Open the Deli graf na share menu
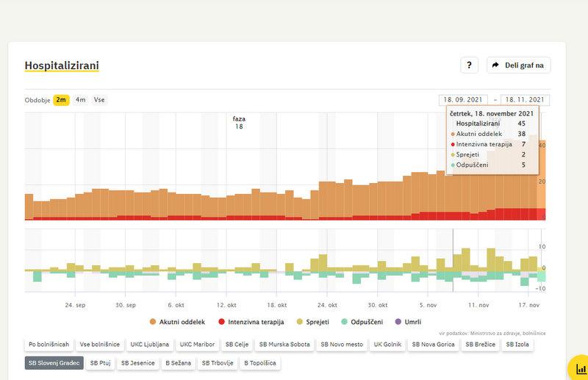 [x=518, y=65]
